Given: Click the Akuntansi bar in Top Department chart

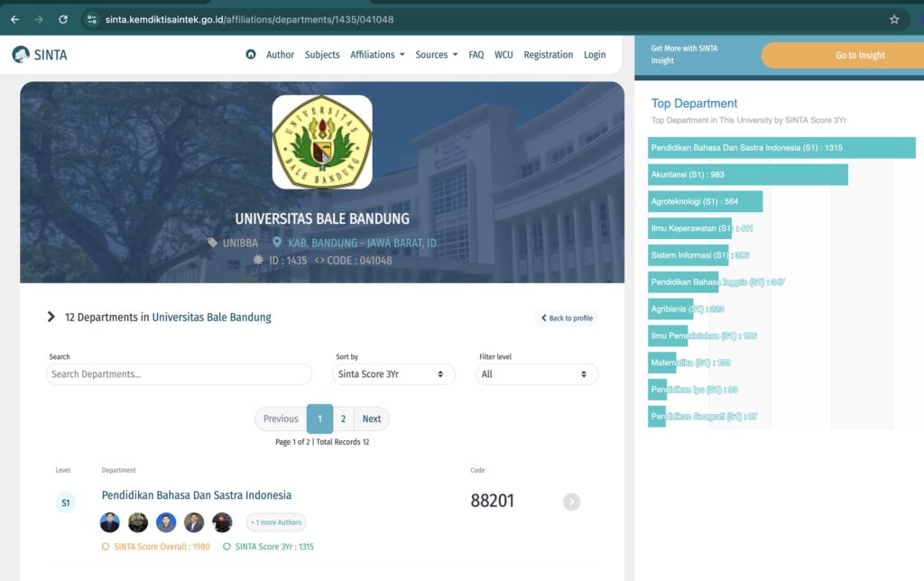Looking at the screenshot, I should [747, 175].
